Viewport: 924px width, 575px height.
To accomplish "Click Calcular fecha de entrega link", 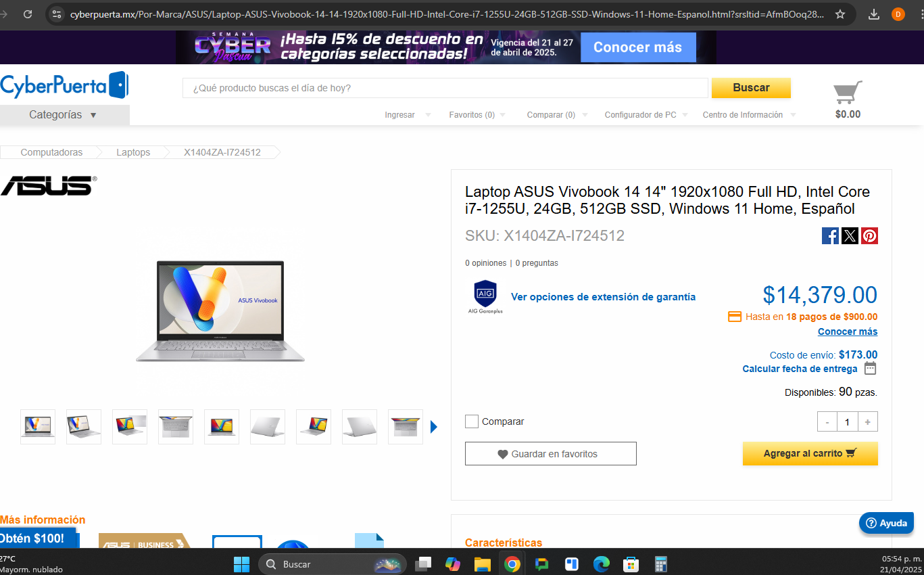I will [x=800, y=369].
